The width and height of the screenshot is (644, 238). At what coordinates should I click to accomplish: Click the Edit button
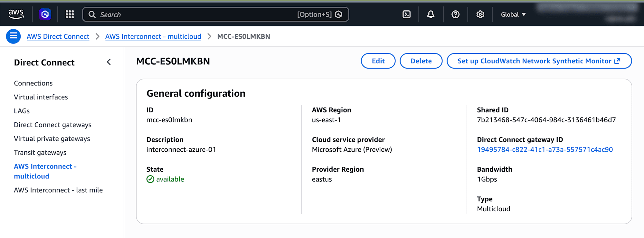coord(378,61)
